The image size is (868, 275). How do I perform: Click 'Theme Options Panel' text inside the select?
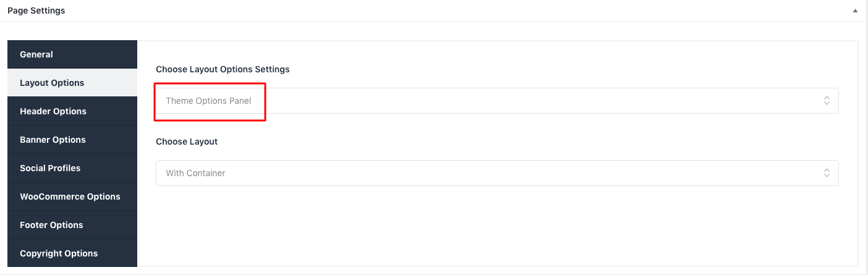click(208, 101)
